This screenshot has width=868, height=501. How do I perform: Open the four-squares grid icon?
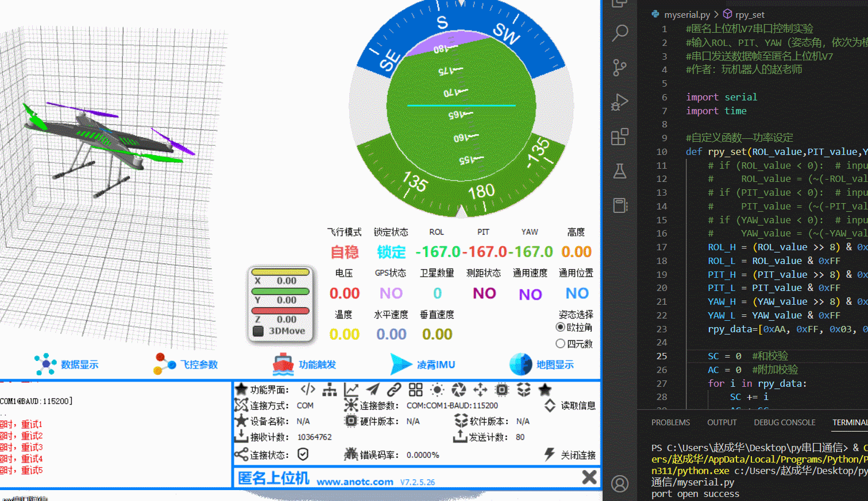415,390
